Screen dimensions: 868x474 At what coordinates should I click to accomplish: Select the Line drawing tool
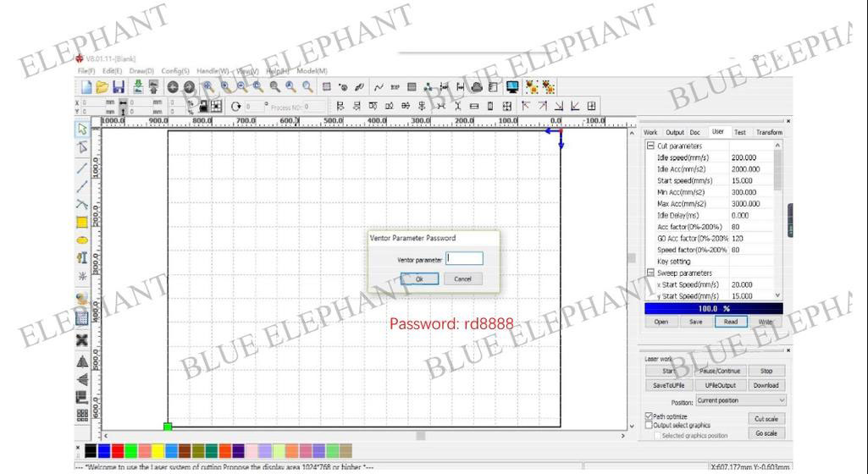point(82,168)
